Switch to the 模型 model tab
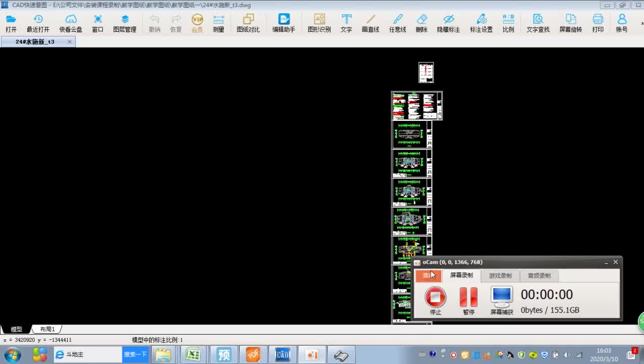 coord(16,329)
